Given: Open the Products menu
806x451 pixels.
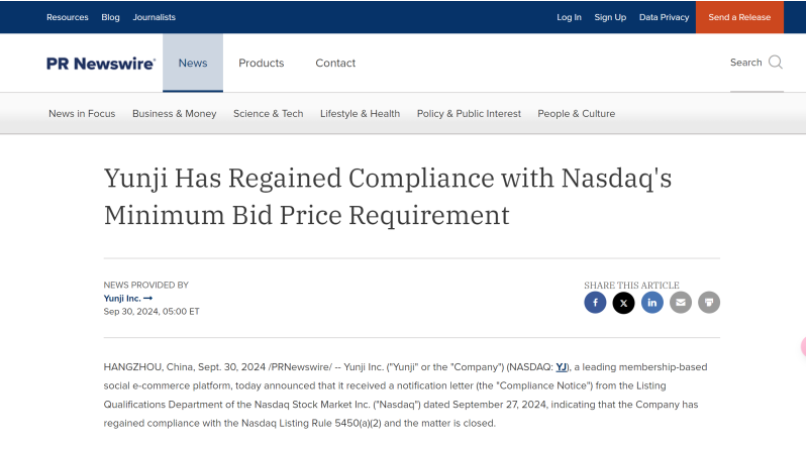Looking at the screenshot, I should pyautogui.click(x=261, y=63).
